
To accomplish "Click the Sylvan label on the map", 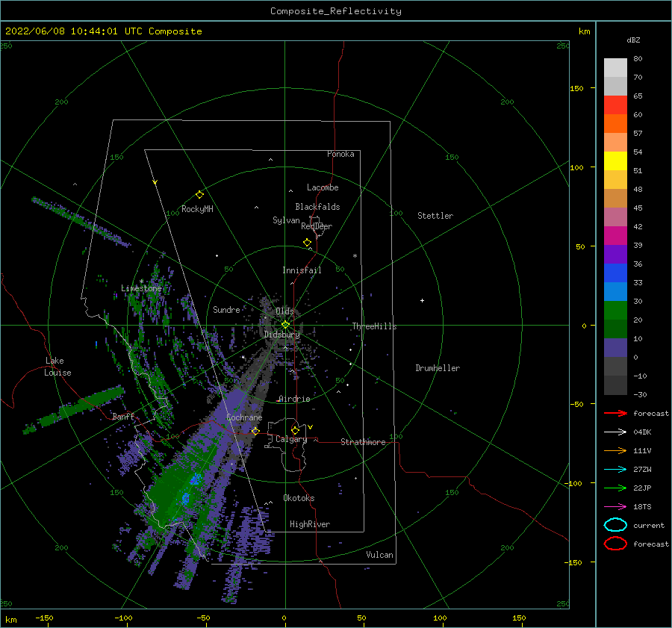I will click(286, 220).
